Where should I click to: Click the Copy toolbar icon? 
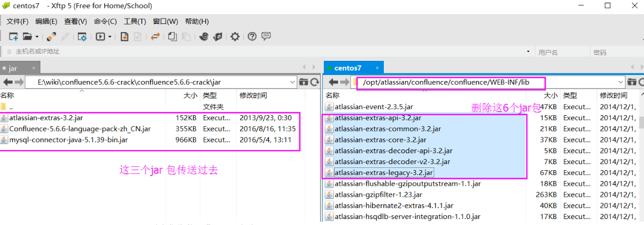tap(173, 37)
